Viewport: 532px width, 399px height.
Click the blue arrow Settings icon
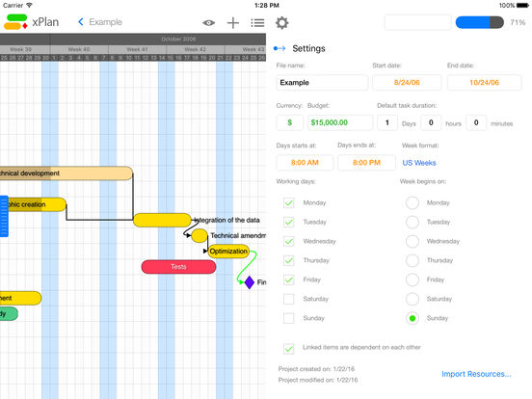tap(279, 48)
